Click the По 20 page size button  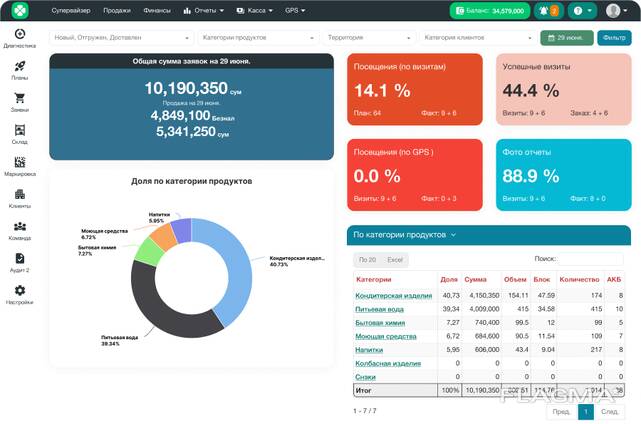pyautogui.click(x=367, y=260)
